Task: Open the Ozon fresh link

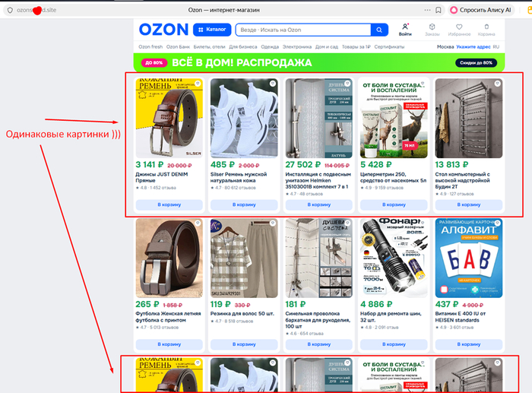Action: [x=150, y=47]
